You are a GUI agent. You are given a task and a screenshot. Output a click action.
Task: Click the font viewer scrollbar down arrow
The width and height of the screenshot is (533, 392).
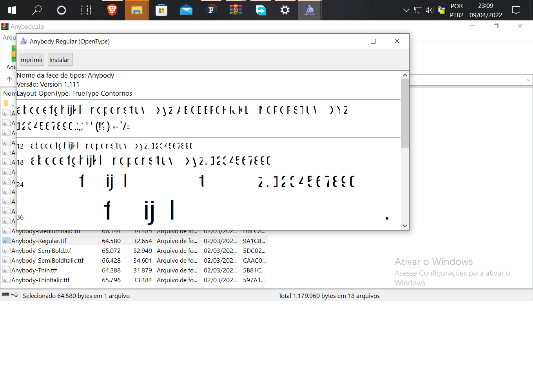click(405, 226)
